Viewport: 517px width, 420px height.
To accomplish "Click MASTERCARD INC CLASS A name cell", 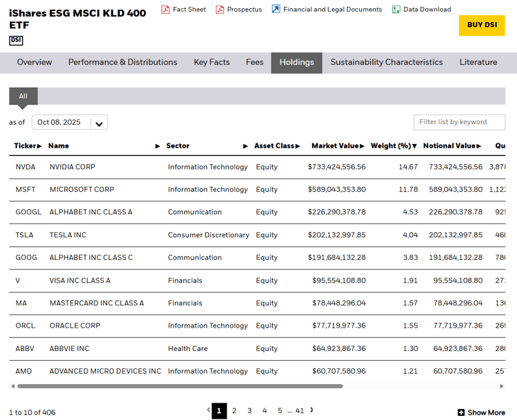I will tap(97, 303).
